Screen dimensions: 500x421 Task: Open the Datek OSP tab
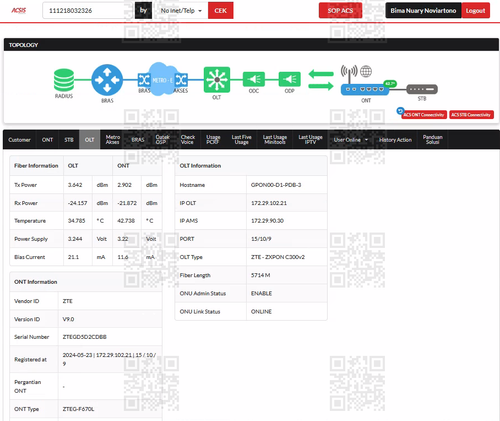(162, 140)
